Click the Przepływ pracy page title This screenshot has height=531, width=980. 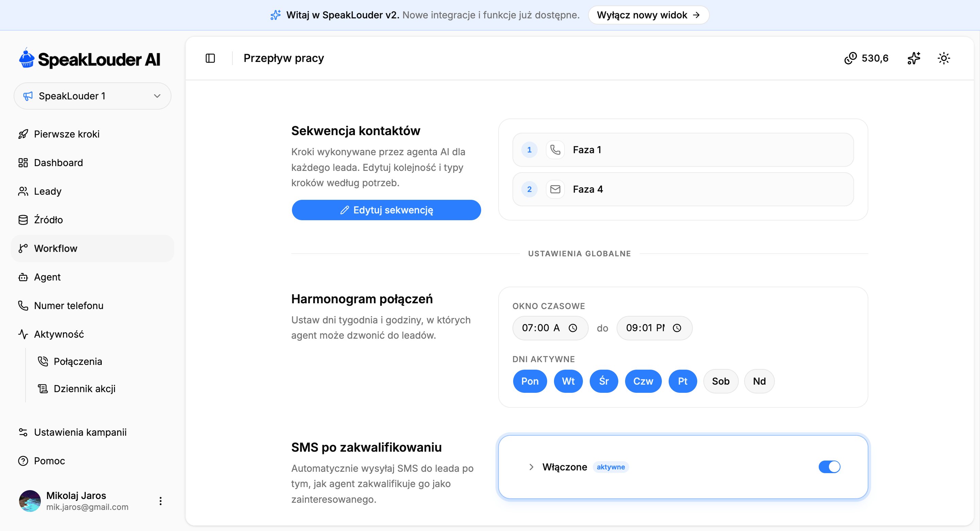tap(283, 58)
